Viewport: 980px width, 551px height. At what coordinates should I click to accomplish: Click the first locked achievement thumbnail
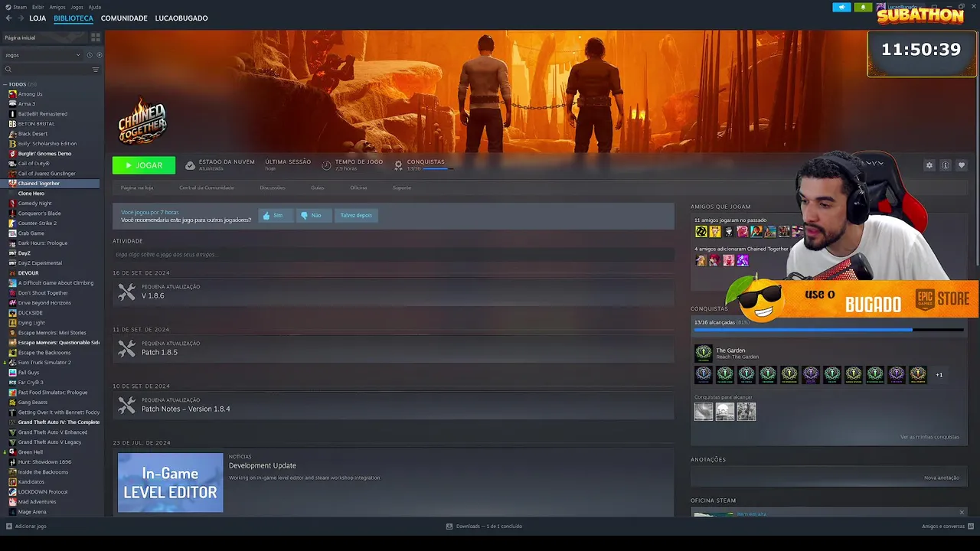[x=704, y=412]
